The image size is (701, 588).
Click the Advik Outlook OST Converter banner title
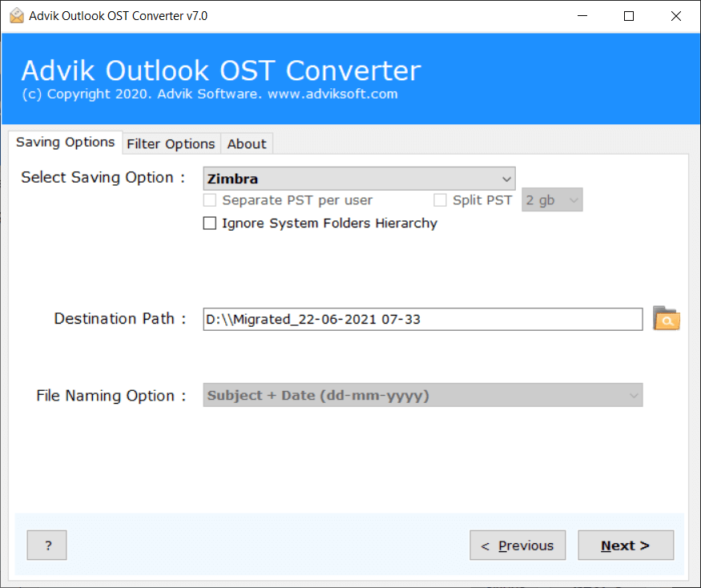coord(221,70)
